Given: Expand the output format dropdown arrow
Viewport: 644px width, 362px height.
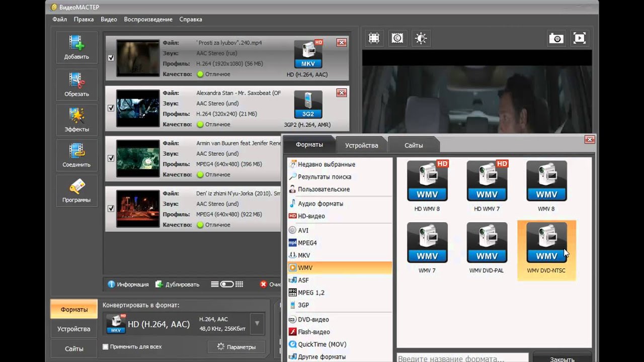Looking at the screenshot, I should tap(257, 323).
